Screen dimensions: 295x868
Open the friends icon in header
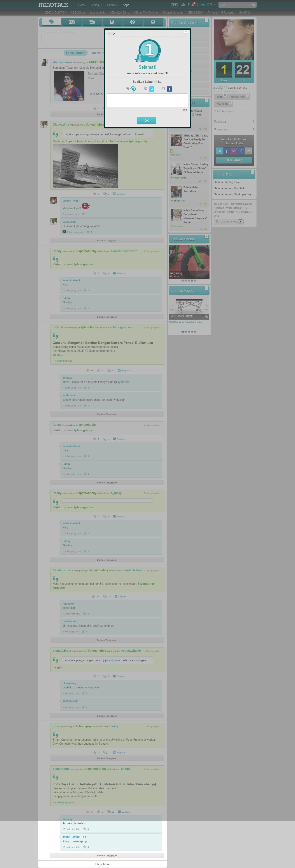183,5
